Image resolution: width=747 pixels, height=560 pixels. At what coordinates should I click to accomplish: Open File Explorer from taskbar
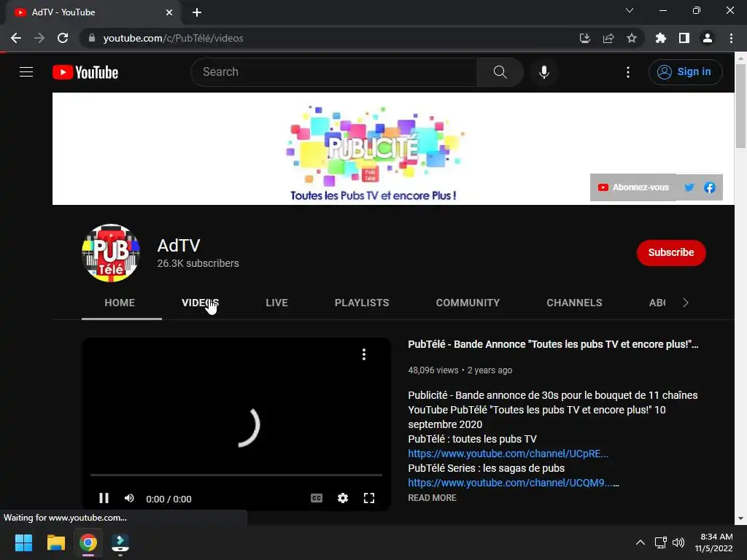pyautogui.click(x=55, y=542)
